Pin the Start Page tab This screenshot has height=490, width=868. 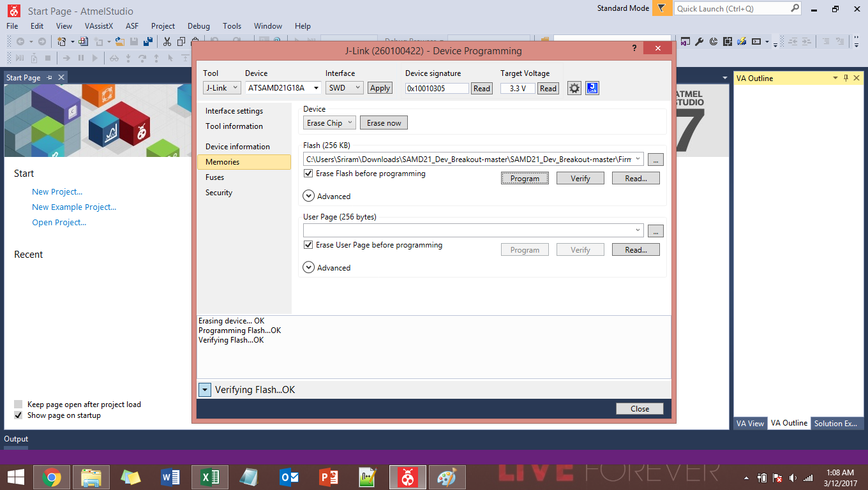[50, 77]
